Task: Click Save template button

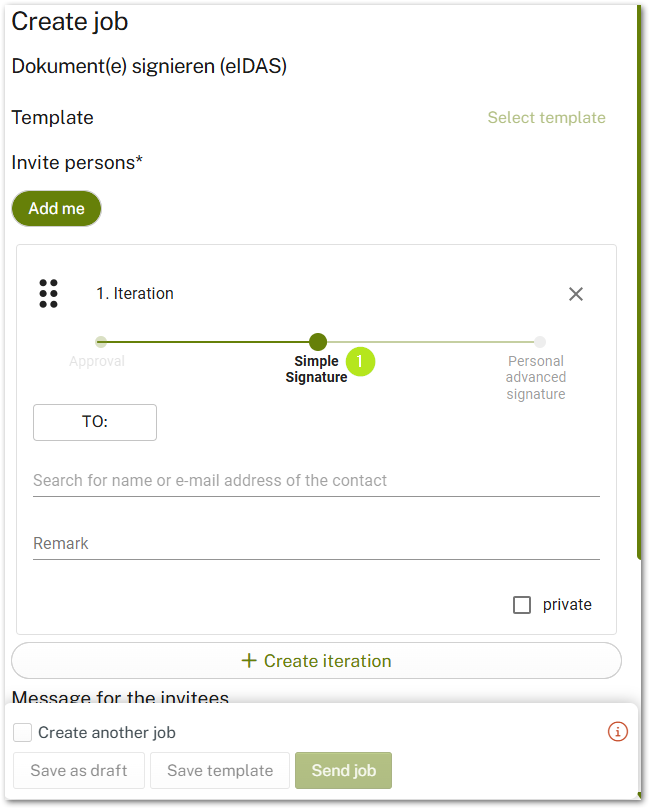Action: point(220,771)
